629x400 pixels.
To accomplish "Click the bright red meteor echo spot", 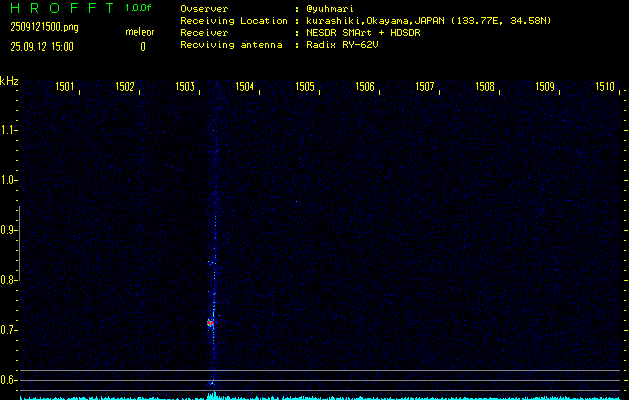I will coord(210,323).
